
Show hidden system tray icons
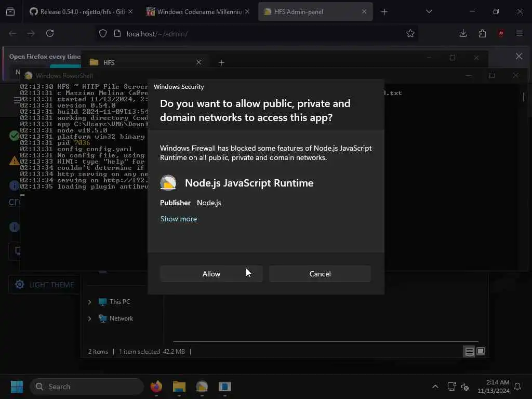435,387
